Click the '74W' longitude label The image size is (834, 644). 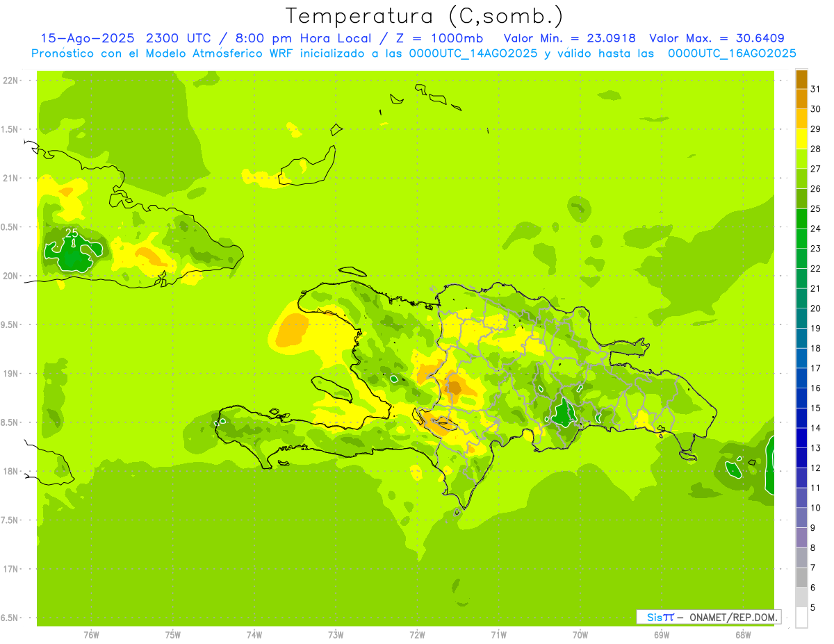click(x=254, y=635)
